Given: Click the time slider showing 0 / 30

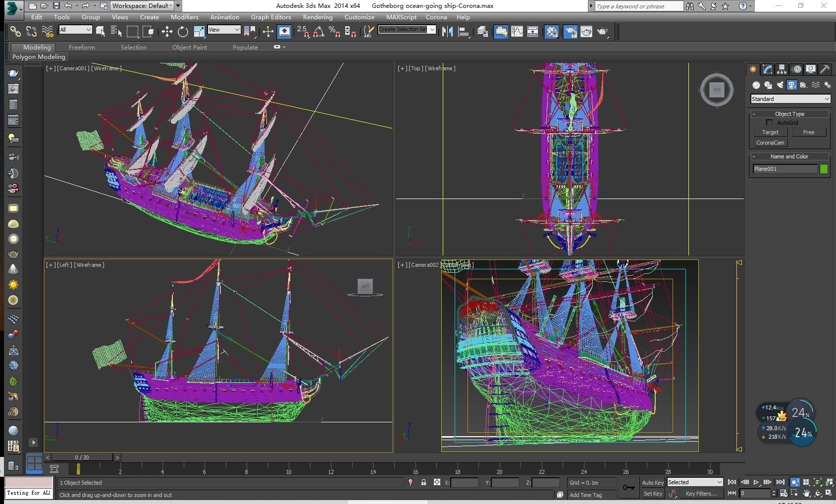Looking at the screenshot, I should click(x=82, y=457).
